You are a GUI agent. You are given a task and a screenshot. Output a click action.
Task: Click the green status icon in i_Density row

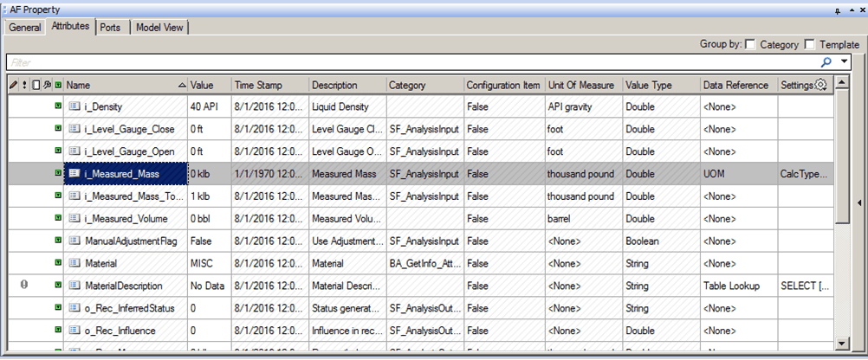click(x=58, y=106)
